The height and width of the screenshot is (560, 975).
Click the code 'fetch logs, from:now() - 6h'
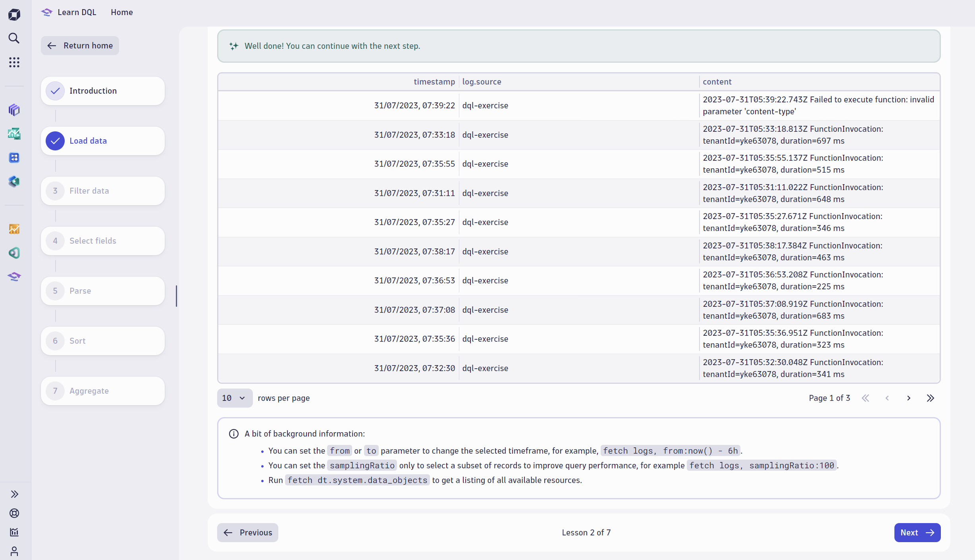click(671, 451)
